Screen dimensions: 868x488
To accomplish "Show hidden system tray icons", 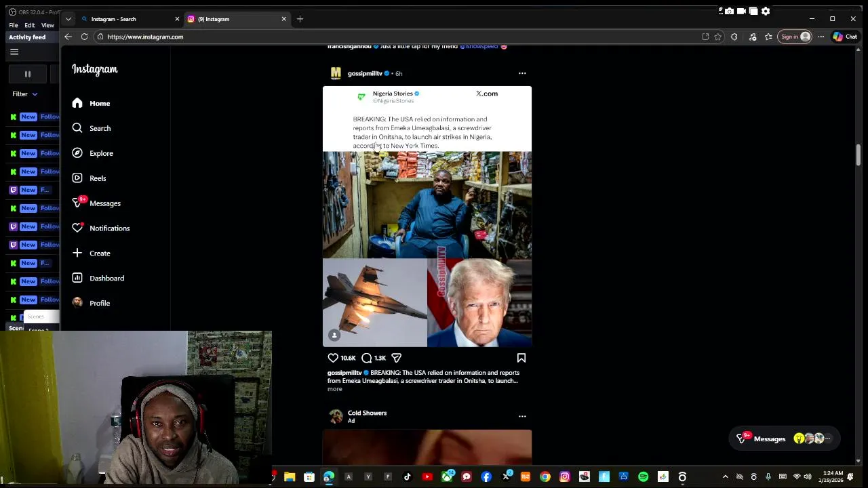I will (726, 477).
